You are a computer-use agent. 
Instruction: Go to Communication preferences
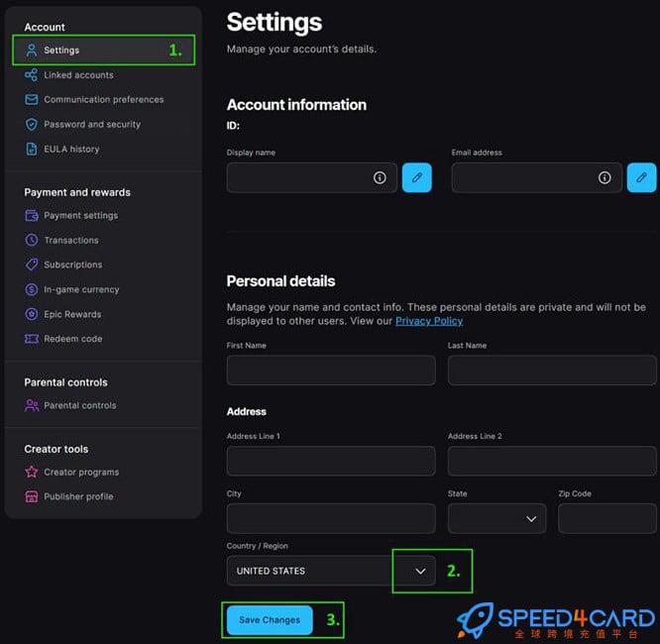(x=103, y=100)
